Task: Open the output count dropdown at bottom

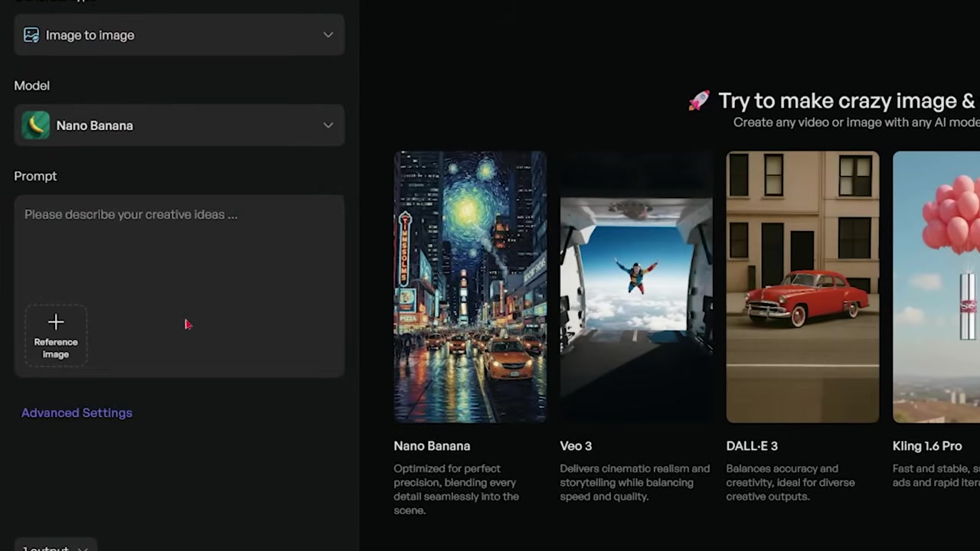Action: point(55,546)
